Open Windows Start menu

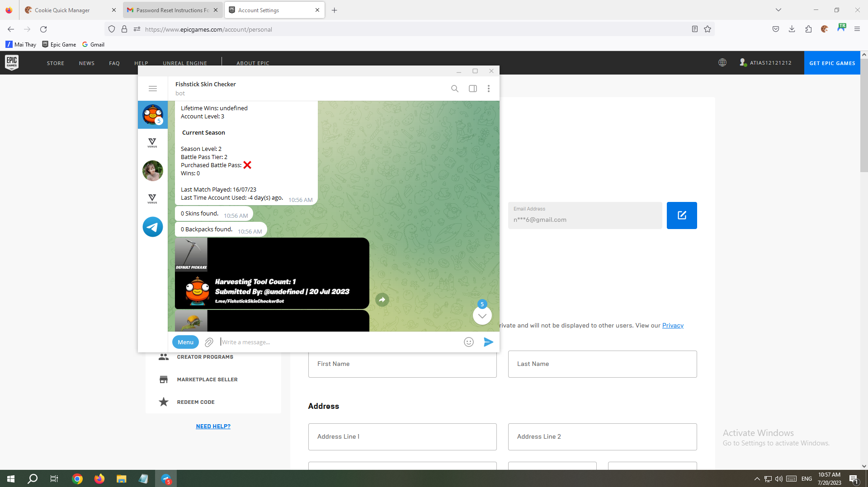(11, 479)
